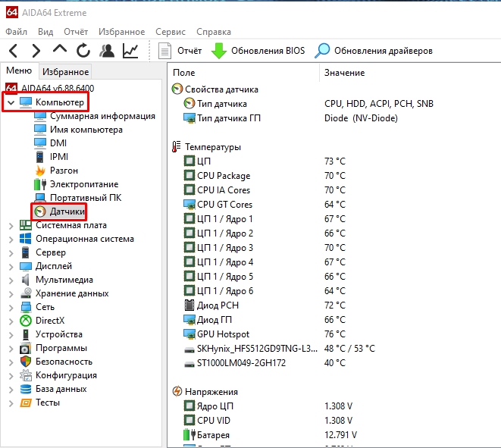Click the Forward navigation arrow
Image resolution: width=501 pixels, height=448 pixels.
[36, 51]
